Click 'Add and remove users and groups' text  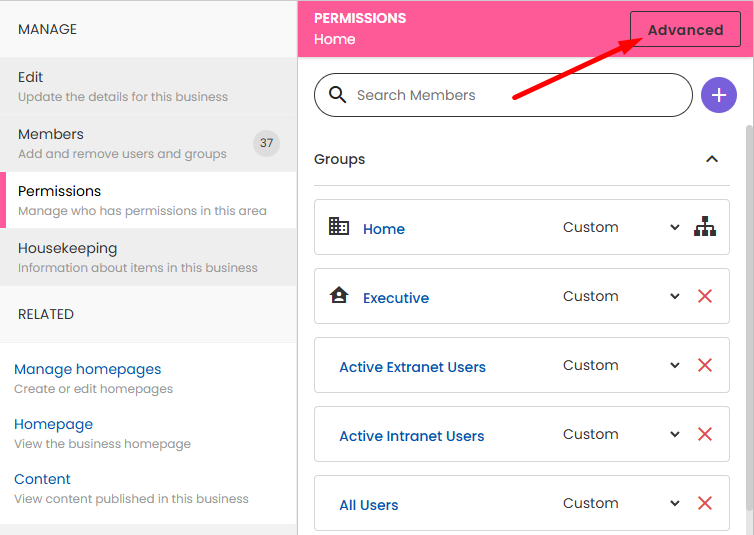122,154
